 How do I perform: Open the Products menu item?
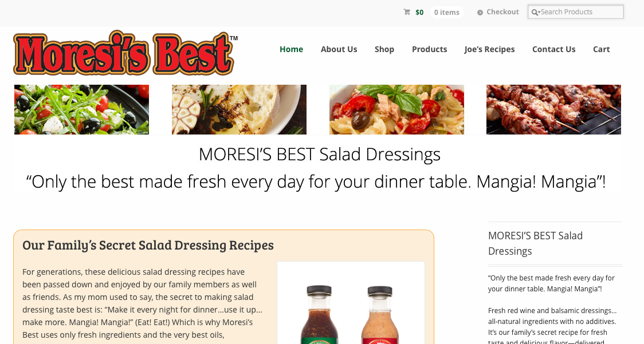coord(430,49)
